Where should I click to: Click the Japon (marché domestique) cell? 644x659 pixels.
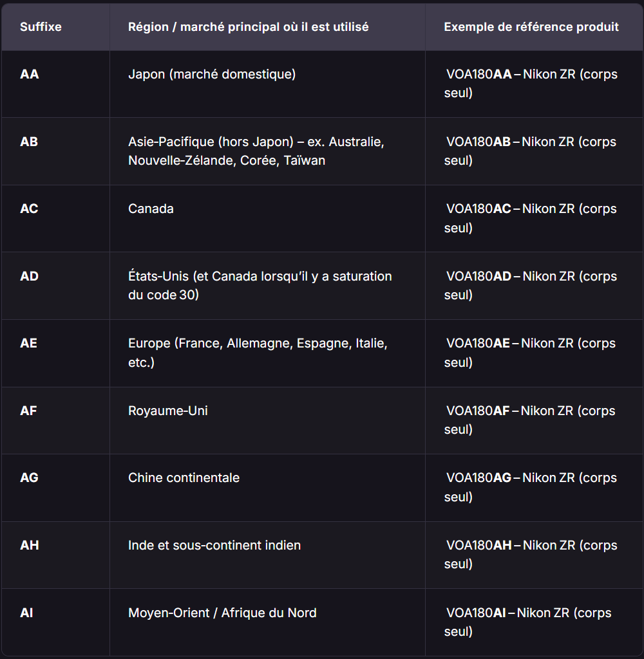point(212,74)
